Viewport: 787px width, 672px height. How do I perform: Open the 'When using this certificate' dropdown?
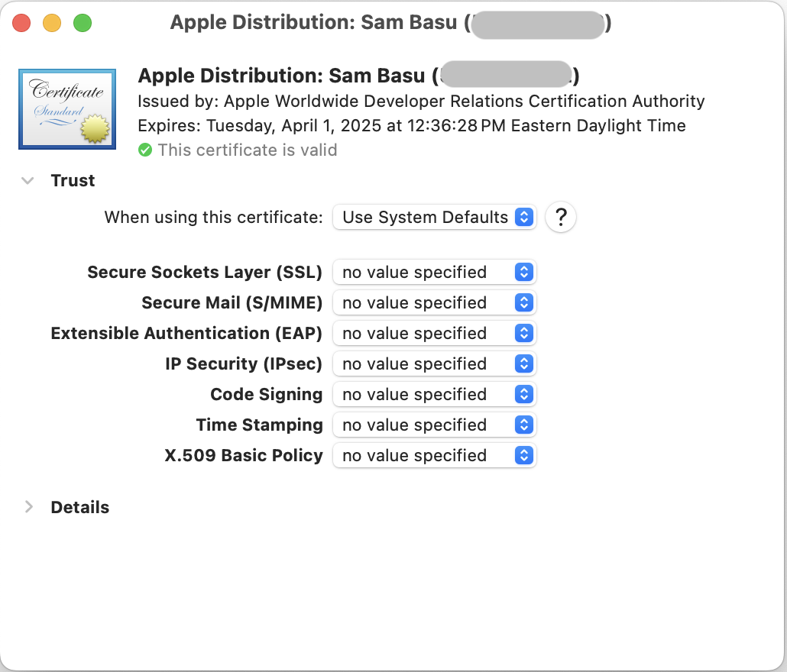click(435, 217)
